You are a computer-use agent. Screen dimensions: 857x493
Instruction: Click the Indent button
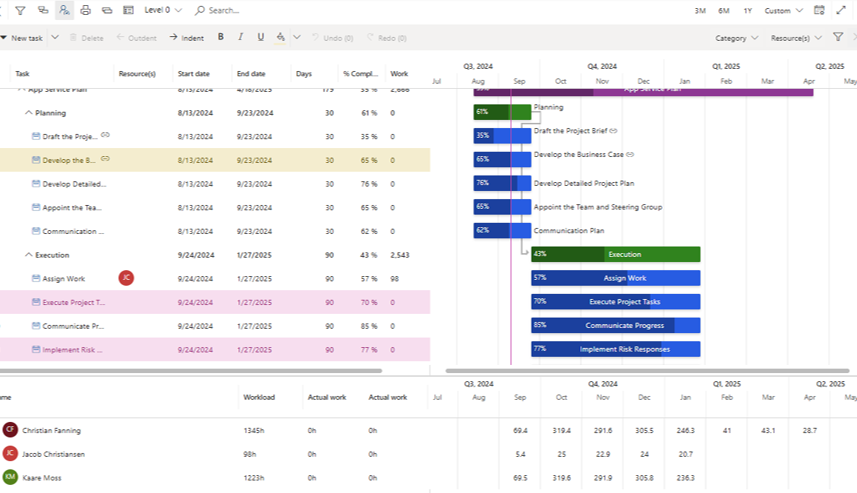pos(186,37)
